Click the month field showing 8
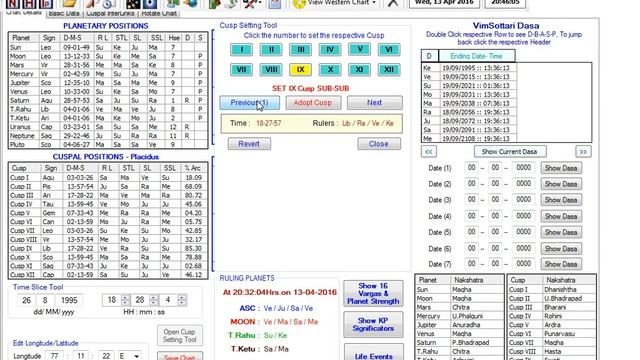 point(45,300)
